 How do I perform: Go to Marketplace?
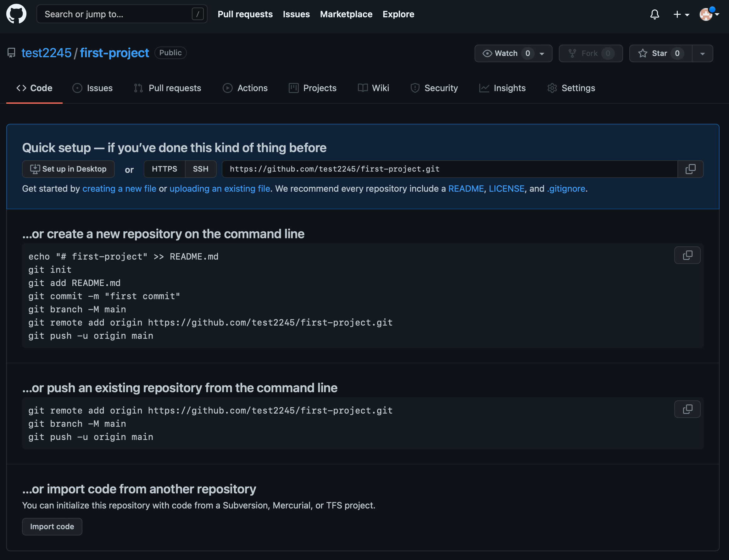(346, 14)
